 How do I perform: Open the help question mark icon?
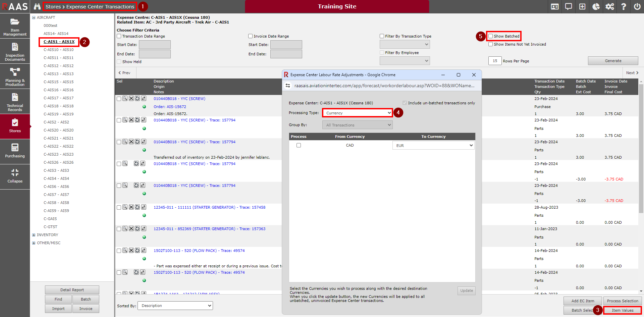(623, 7)
